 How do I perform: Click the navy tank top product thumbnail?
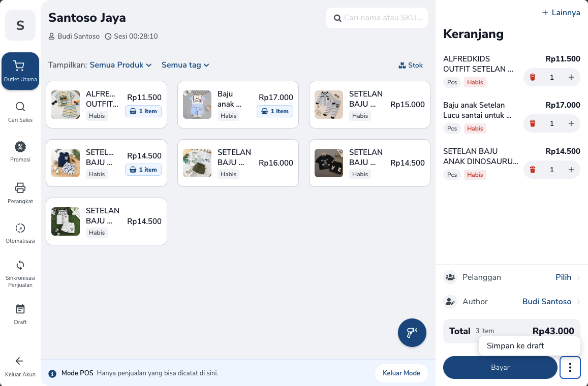click(66, 163)
